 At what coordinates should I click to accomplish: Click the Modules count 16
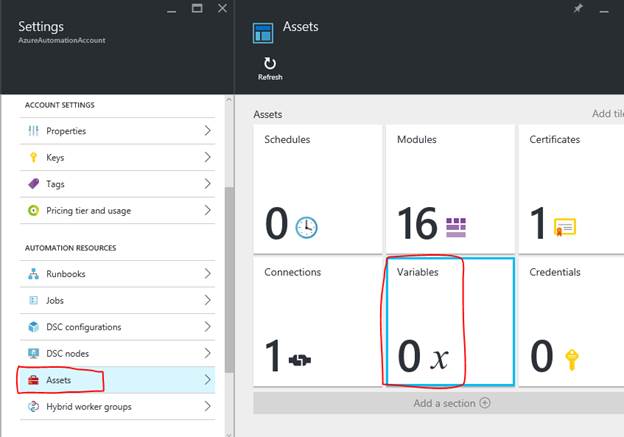point(417,223)
